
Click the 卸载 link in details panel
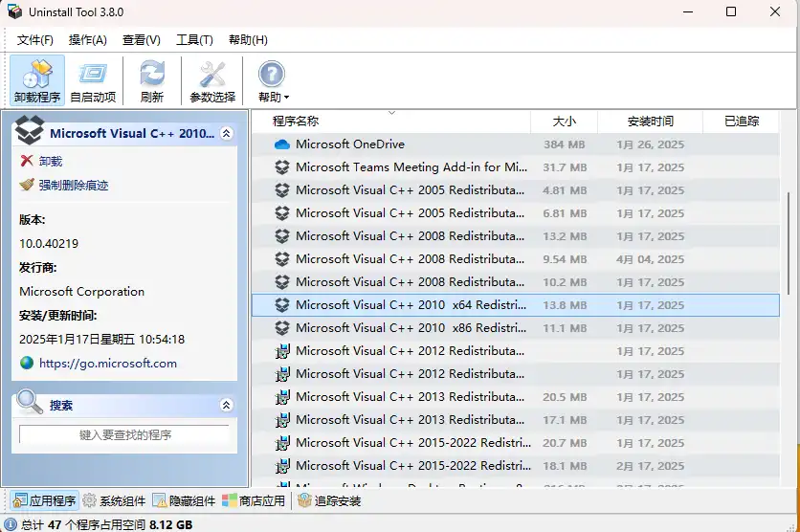(51, 161)
